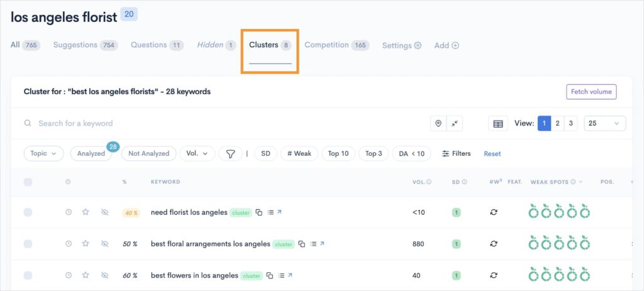Hide the best floral arrangements los angeles keyword
The image size is (644, 291).
click(x=105, y=244)
